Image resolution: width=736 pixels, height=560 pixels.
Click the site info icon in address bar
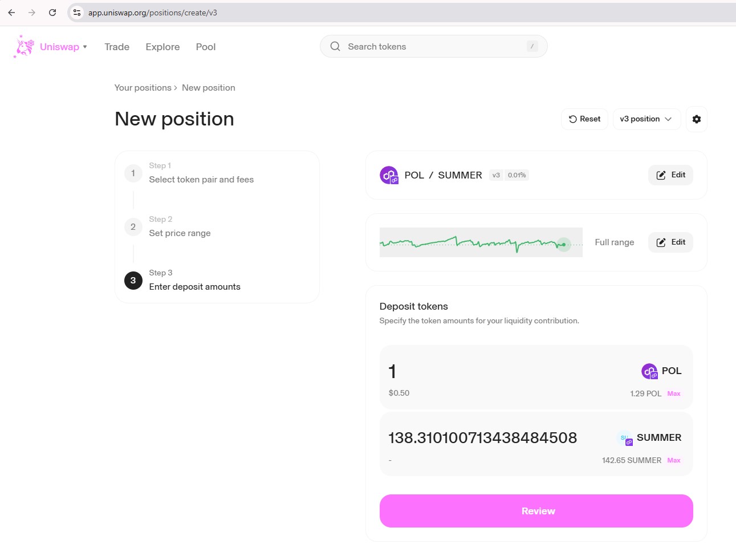click(x=77, y=13)
